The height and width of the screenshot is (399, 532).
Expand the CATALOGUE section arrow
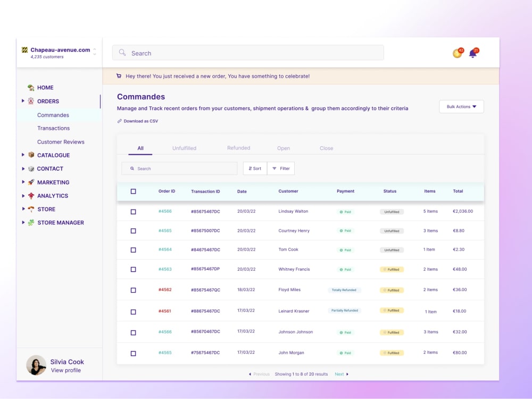(x=23, y=155)
